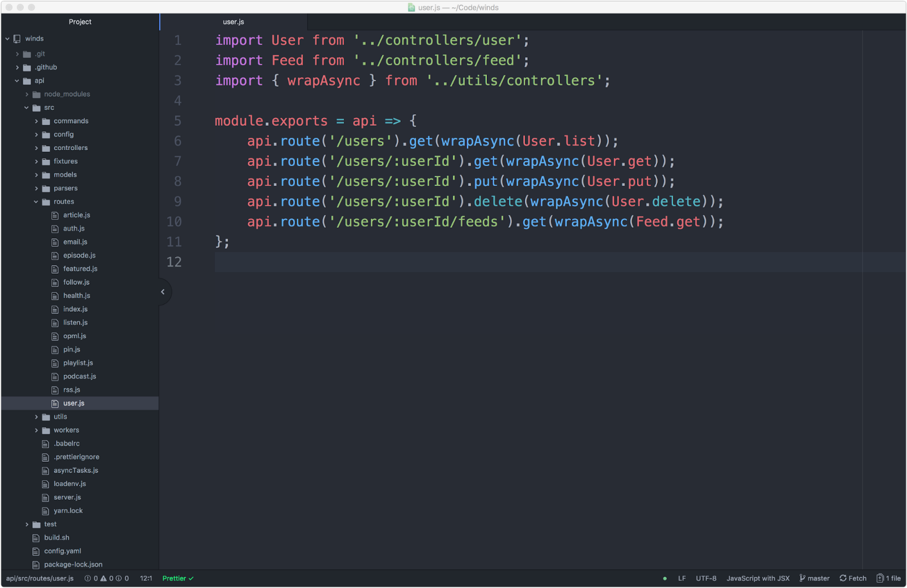Image resolution: width=907 pixels, height=588 pixels.
Task: Expand the .git folder chevron
Action: tap(17, 54)
